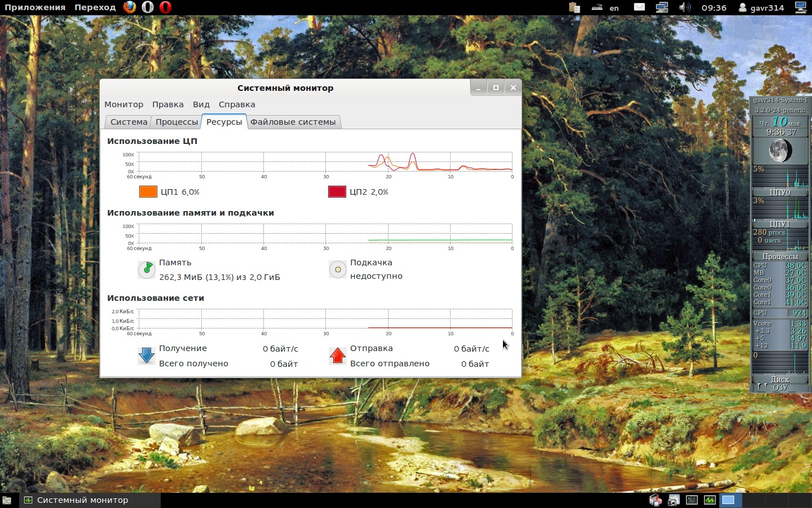
Task: Click the red Отправка up-arrow icon
Action: tap(338, 356)
